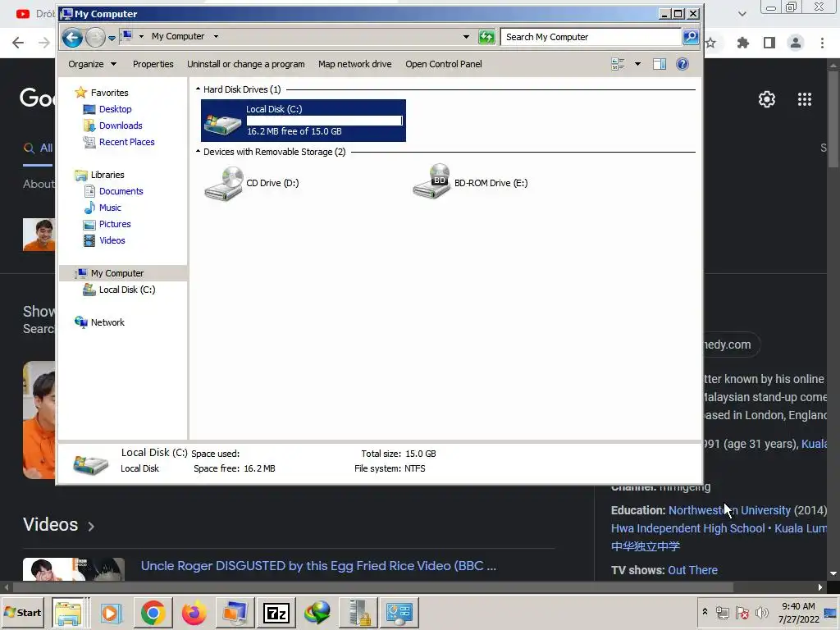The width and height of the screenshot is (840, 630).
Task: Click the Videos section heading in Chrome
Action: point(50,524)
